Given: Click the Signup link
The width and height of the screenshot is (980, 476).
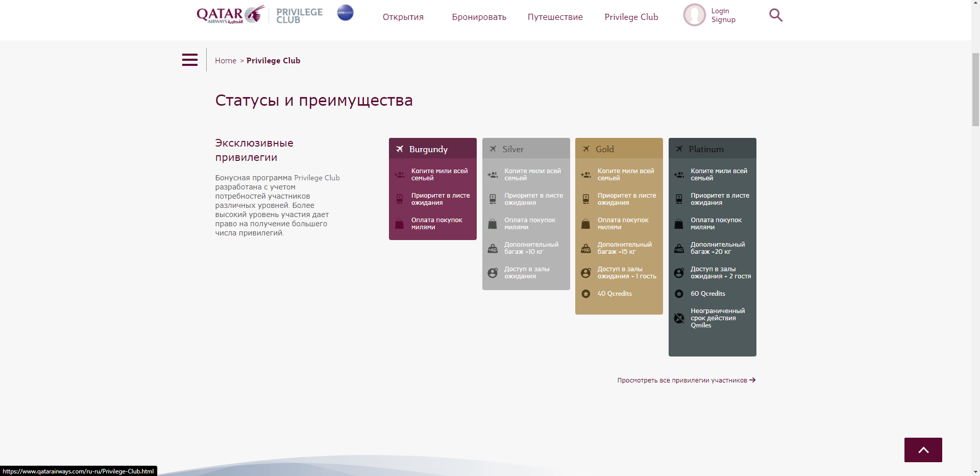Looking at the screenshot, I should click(x=723, y=19).
